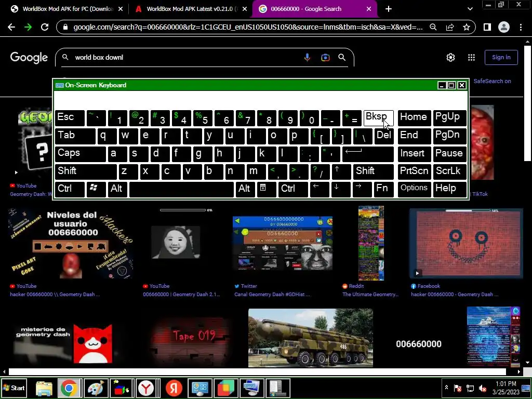The width and height of the screenshot is (532, 399).
Task: Toggle left Alt key on On-Screen Keyboard
Action: coord(117,189)
